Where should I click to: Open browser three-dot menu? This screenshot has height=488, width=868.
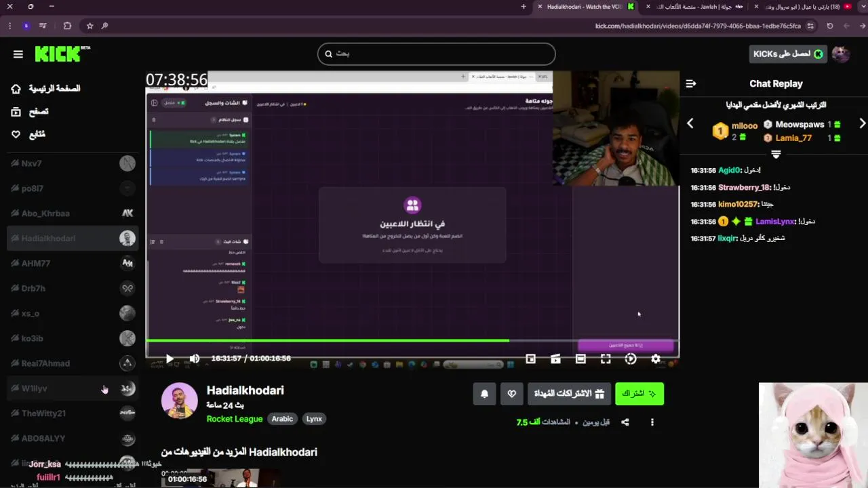[x=9, y=26]
